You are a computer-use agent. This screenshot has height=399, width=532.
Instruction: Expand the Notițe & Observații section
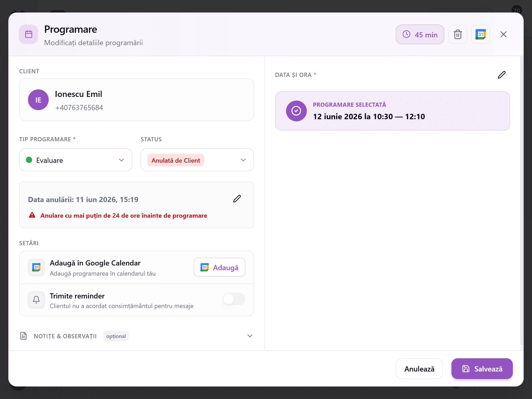[x=136, y=336]
